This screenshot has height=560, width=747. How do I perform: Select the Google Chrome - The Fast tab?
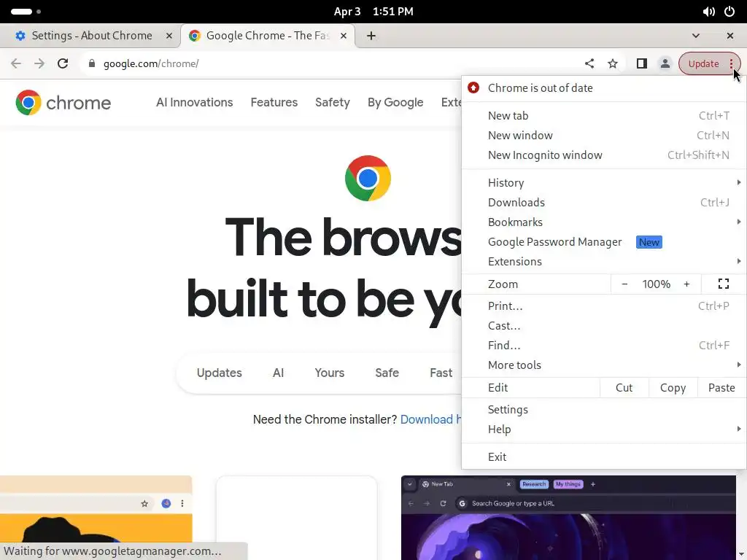267,36
